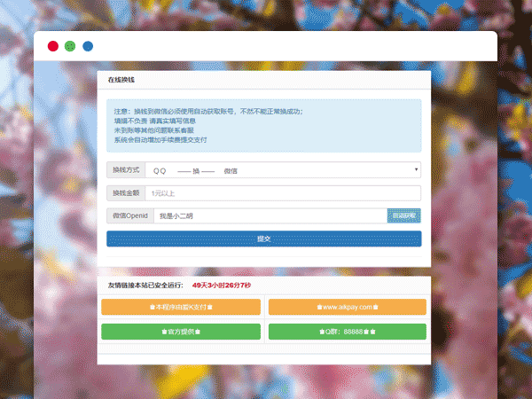Select the 'QQ —换— 微信' option text
This screenshot has width=532, height=399.
coord(195,170)
